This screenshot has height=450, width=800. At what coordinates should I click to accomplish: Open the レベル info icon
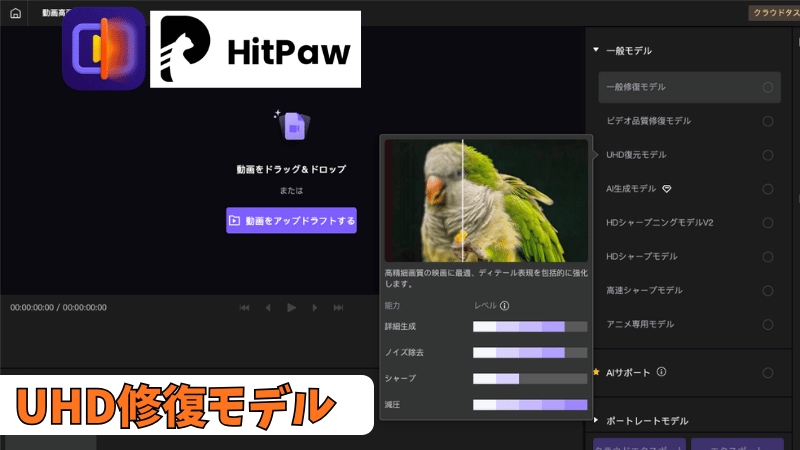(505, 306)
